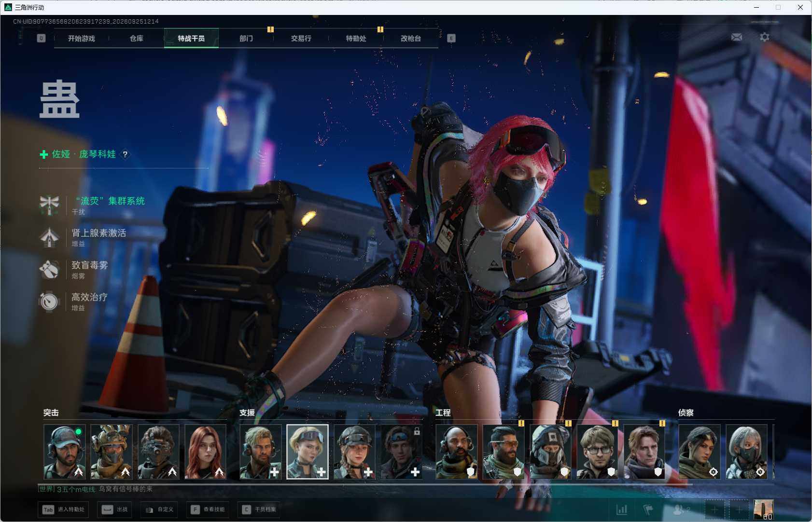Open the 部门 tab
This screenshot has height=522, width=812.
click(246, 38)
